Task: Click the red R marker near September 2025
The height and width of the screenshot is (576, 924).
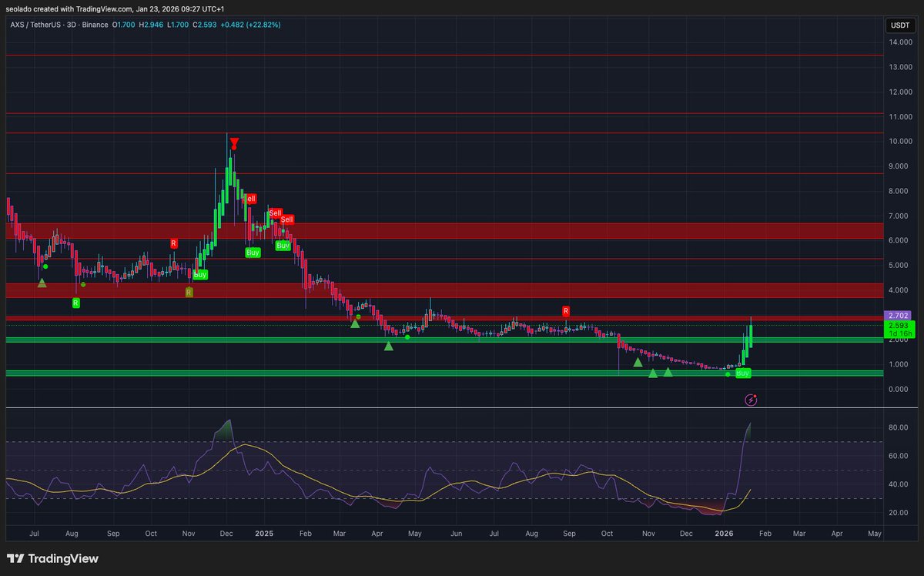Action: 566,311
